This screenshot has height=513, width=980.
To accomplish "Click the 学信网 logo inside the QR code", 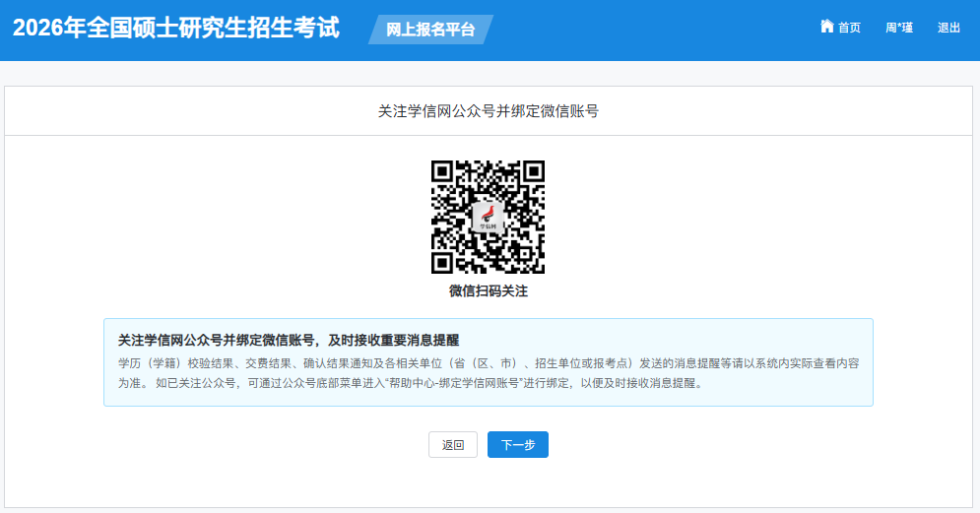I will [x=488, y=217].
